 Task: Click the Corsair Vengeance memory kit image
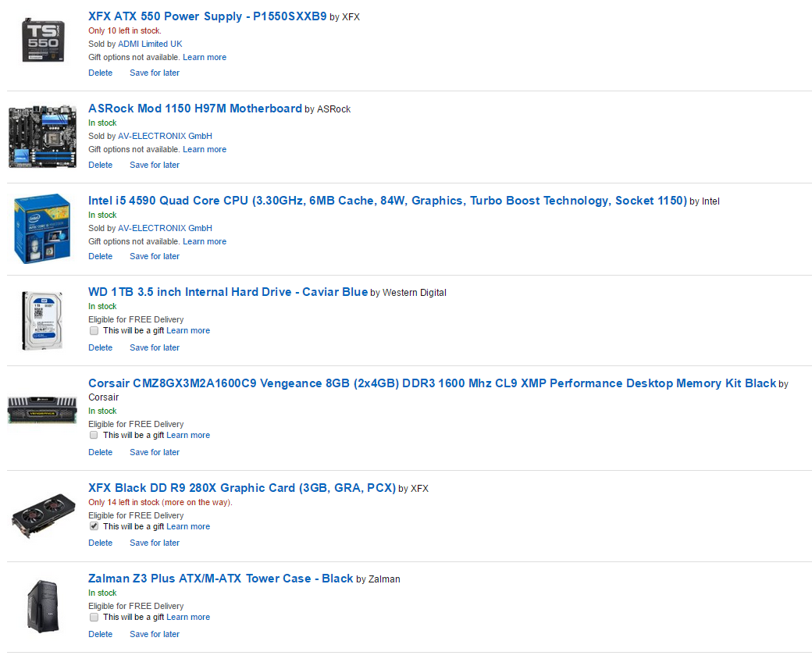click(x=42, y=410)
